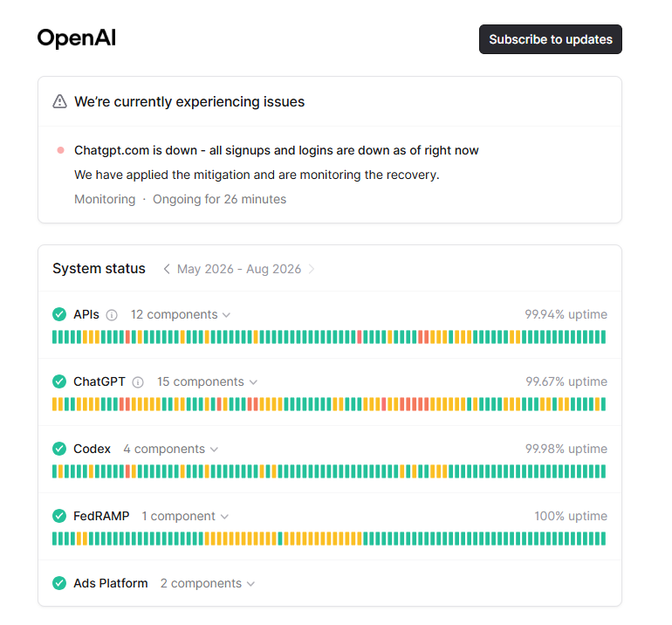Screen dimensions: 672x625
Task: Click the Subscribe to updates button
Action: click(x=551, y=39)
